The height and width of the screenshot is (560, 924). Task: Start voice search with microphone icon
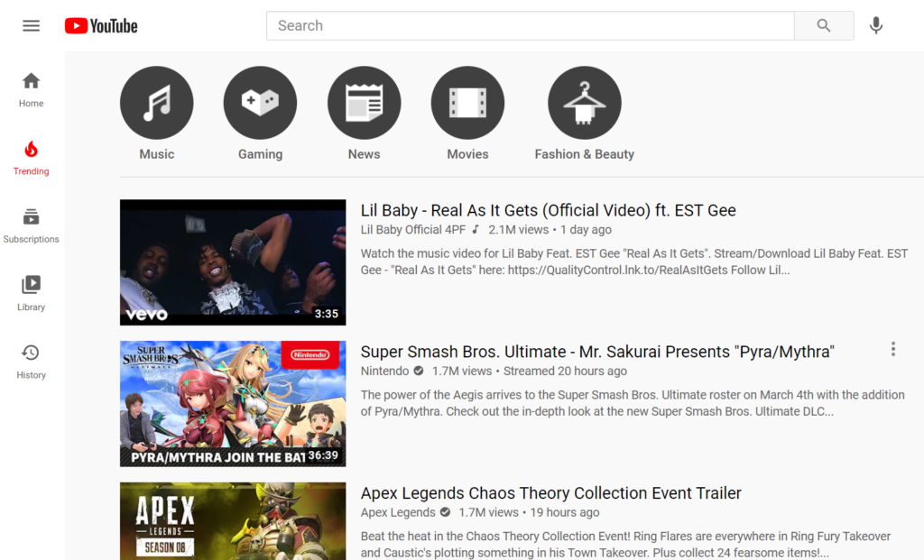coord(876,26)
